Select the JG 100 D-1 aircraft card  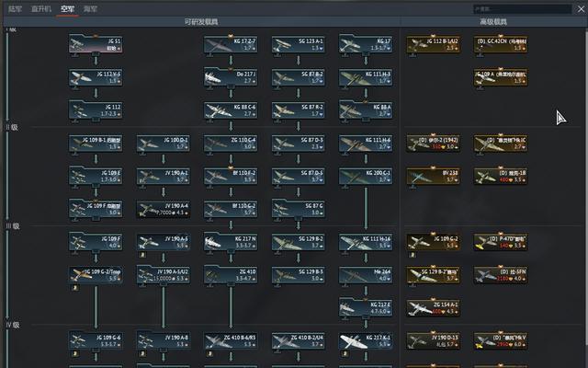164,144
